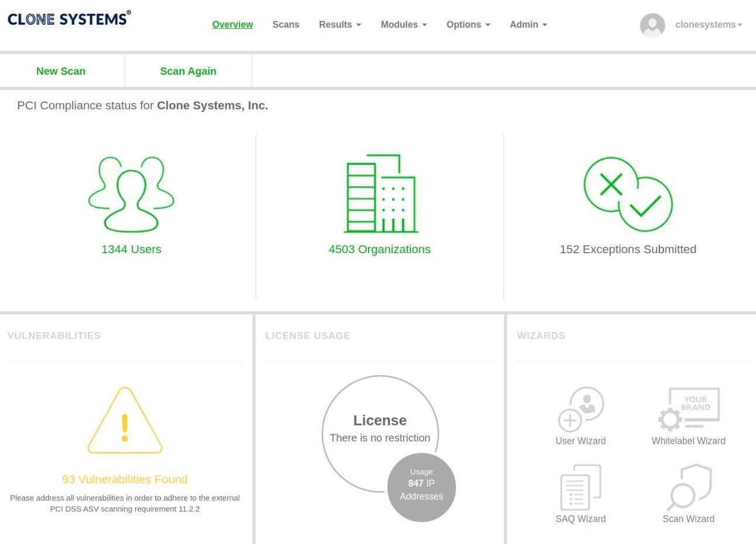Viewport: 756px width, 544px height.
Task: Open the 93 Vulnerabilities Found link
Action: pos(125,480)
